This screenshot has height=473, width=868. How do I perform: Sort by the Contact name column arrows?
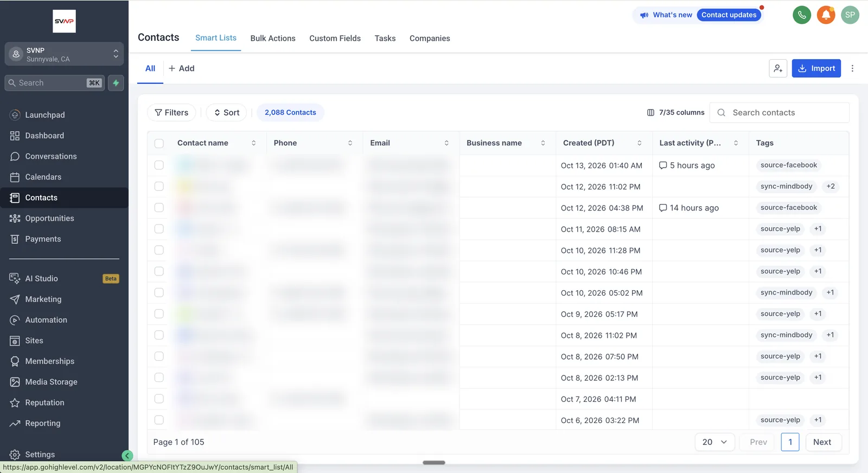coord(253,143)
